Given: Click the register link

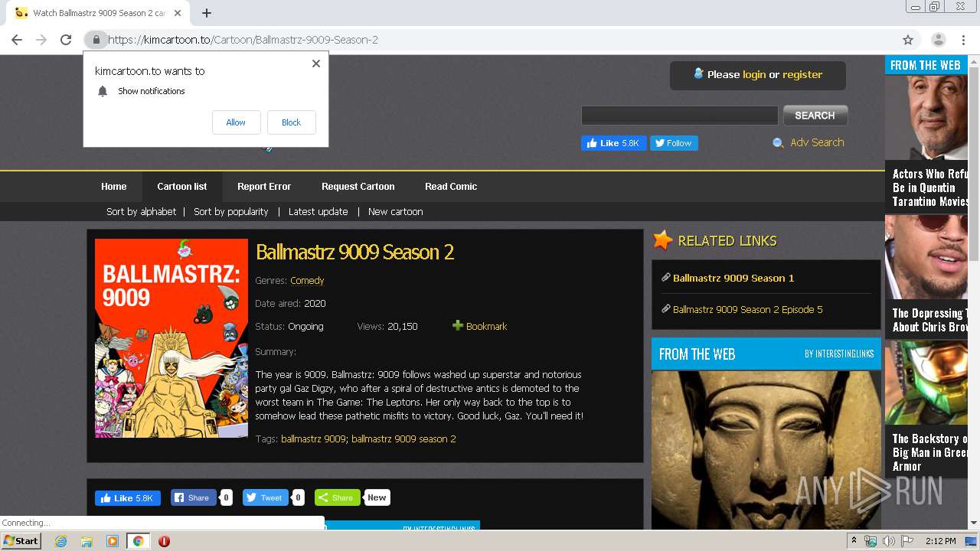Looking at the screenshot, I should (802, 74).
